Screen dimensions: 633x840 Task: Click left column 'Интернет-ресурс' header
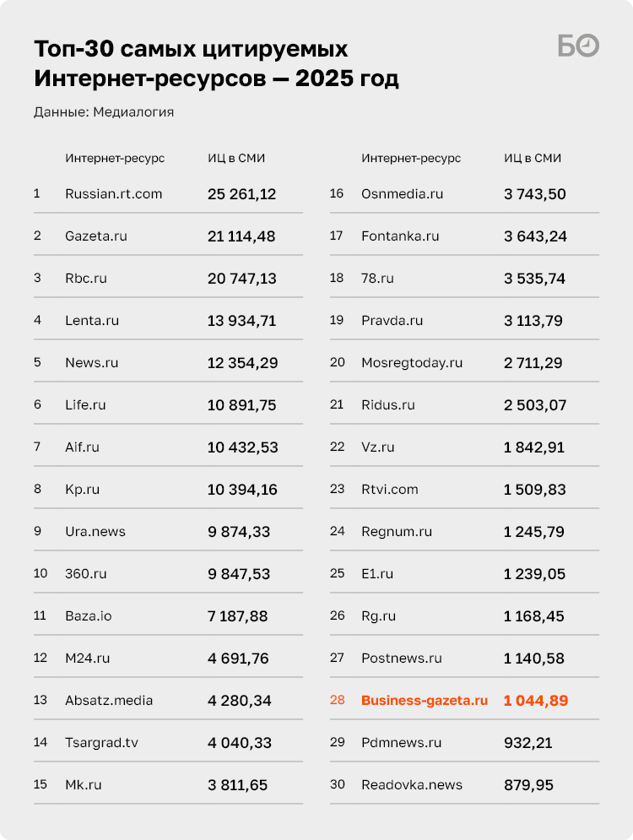115,158
